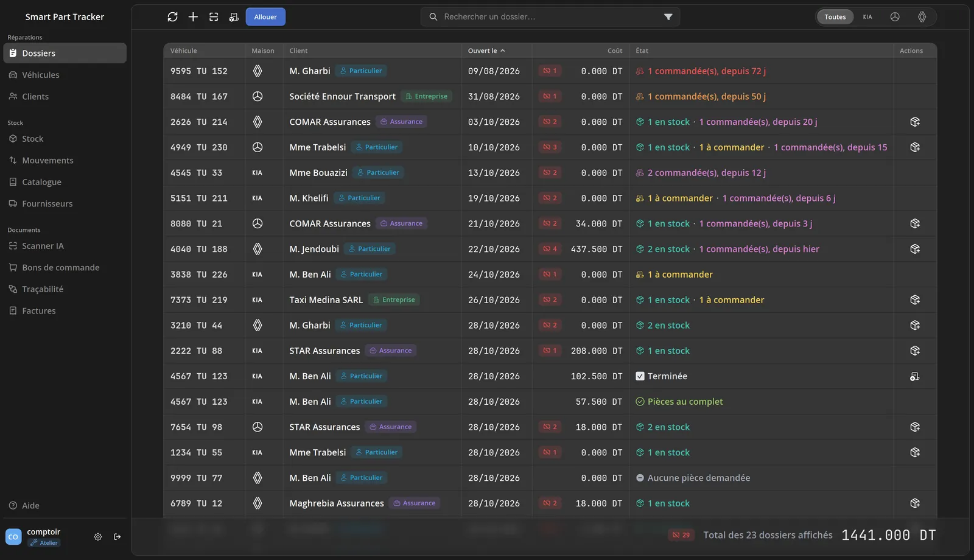Click the forklift icon beside Allouer
This screenshot has width=974, height=560.
pos(234,17)
